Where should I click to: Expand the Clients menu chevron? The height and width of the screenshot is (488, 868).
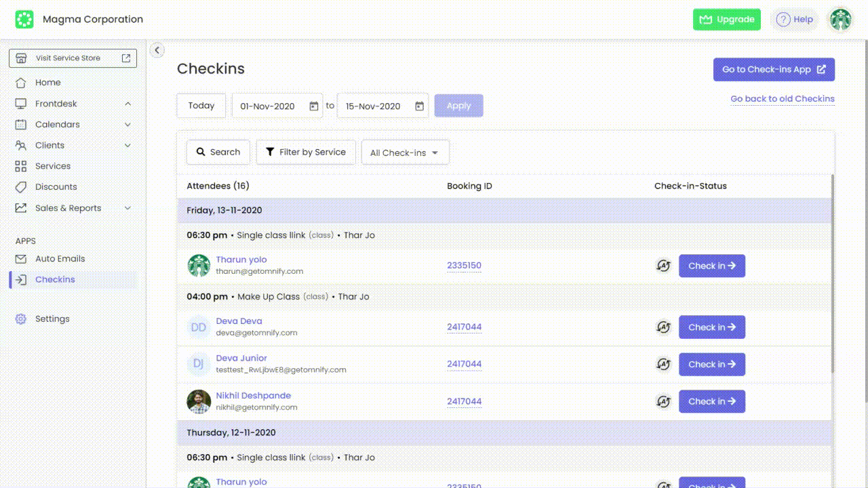click(x=127, y=145)
